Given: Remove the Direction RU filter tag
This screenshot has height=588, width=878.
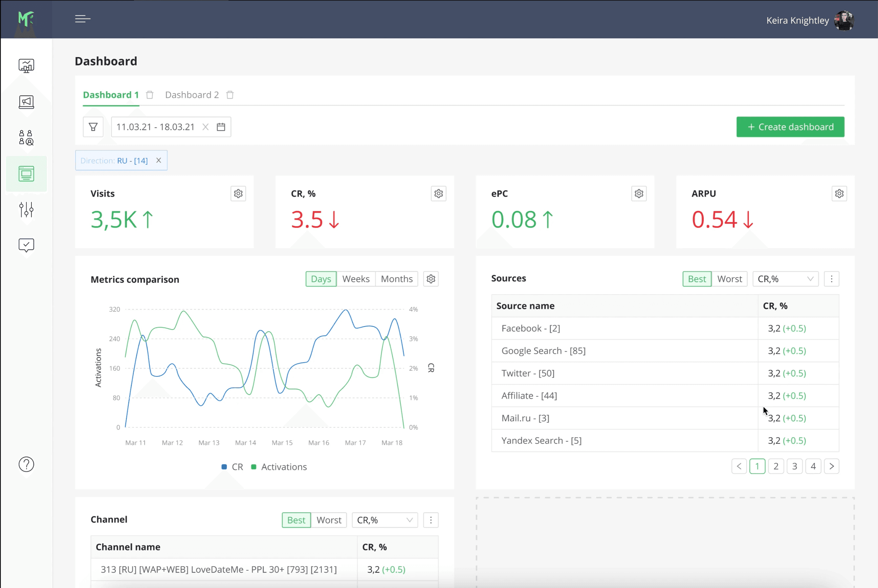Looking at the screenshot, I should coord(159,160).
